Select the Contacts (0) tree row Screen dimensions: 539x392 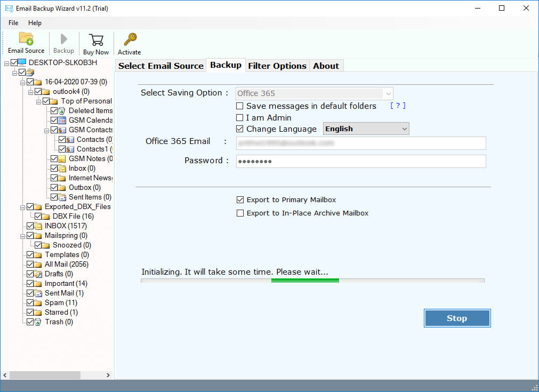pos(95,140)
